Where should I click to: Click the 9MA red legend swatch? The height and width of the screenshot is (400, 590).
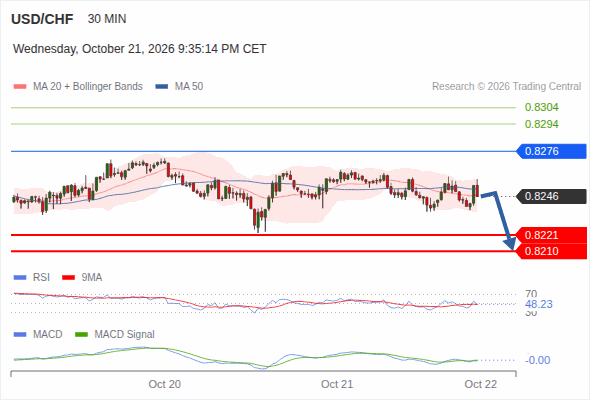click(x=68, y=278)
